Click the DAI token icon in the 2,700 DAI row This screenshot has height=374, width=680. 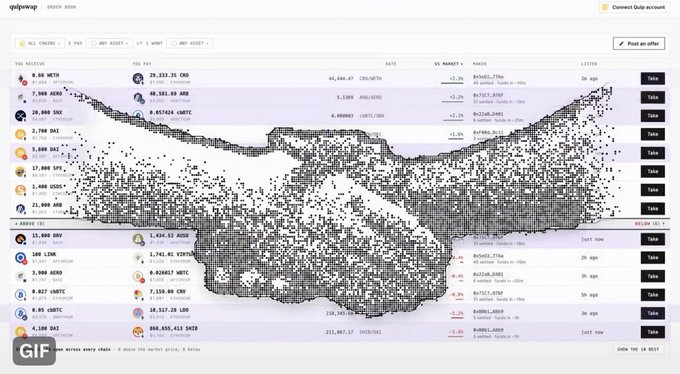pyautogui.click(x=20, y=134)
